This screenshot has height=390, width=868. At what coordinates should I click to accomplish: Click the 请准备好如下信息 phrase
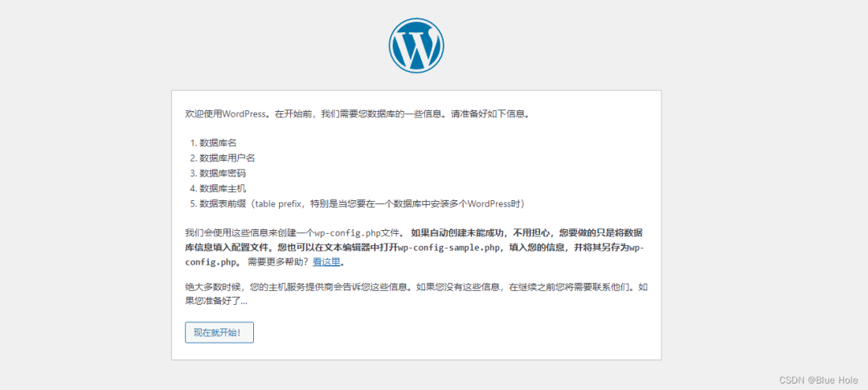click(489, 114)
